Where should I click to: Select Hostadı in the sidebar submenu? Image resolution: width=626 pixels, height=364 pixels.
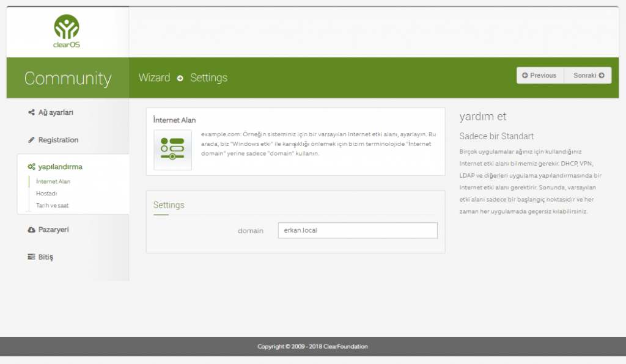pos(46,194)
